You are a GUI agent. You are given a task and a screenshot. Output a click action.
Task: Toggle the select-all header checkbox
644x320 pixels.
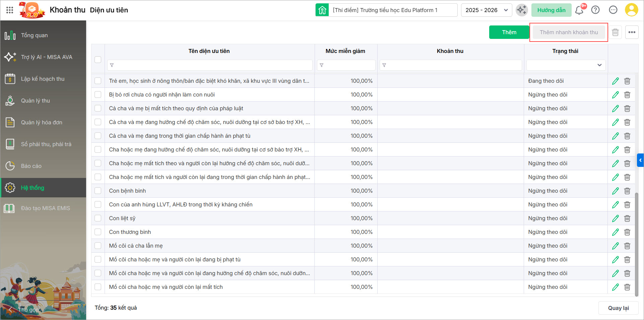click(98, 60)
